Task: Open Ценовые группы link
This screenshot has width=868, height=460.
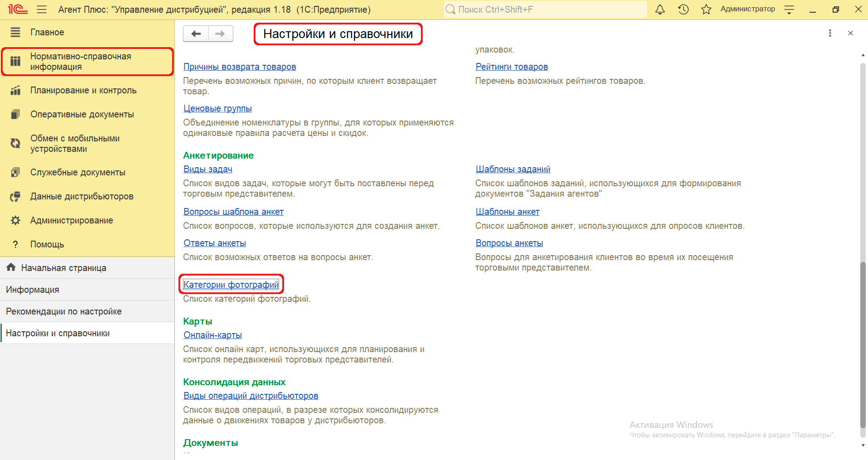Action: (x=217, y=108)
